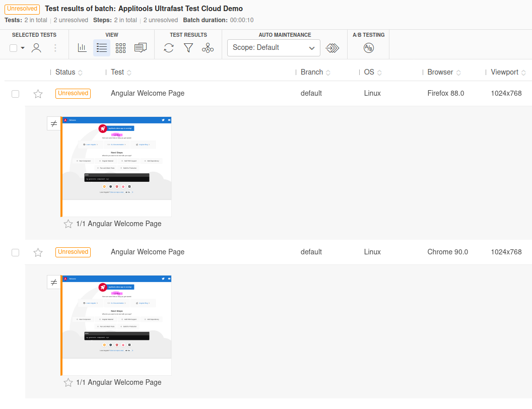Screen dimensions: 532x409
Task: Click the Unresolved badge on the Chrome row
Action: (73, 252)
